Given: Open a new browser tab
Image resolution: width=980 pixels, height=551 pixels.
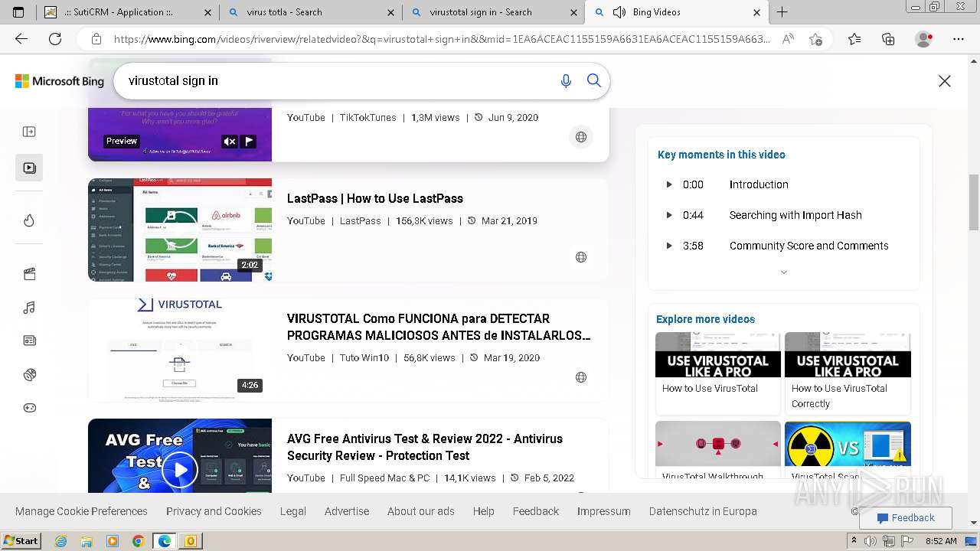Looking at the screenshot, I should [x=782, y=12].
